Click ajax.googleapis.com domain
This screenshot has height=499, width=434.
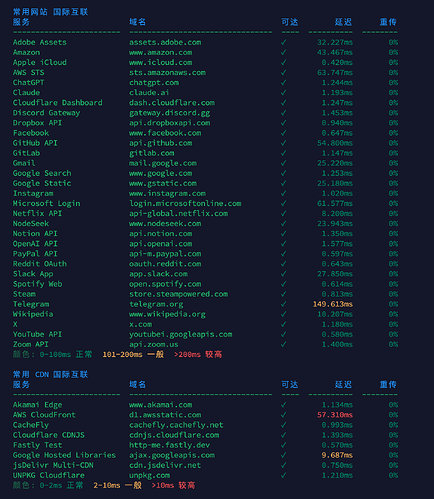tap(172, 455)
